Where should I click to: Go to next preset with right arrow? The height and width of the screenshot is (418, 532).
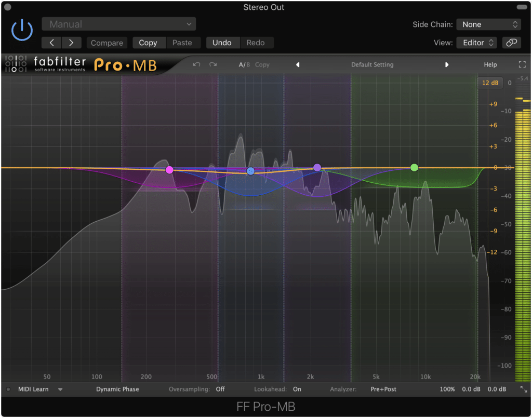[71, 43]
